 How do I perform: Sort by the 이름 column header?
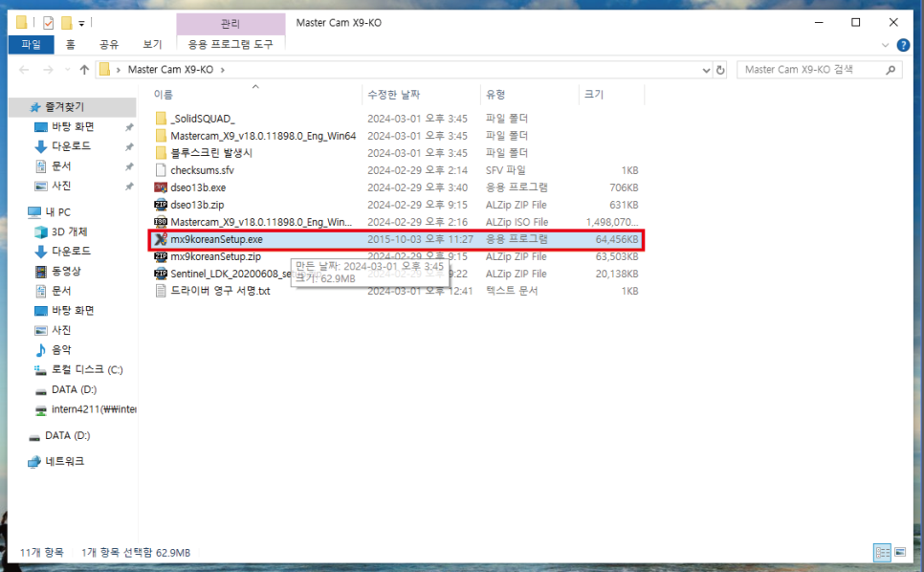pyautogui.click(x=164, y=95)
